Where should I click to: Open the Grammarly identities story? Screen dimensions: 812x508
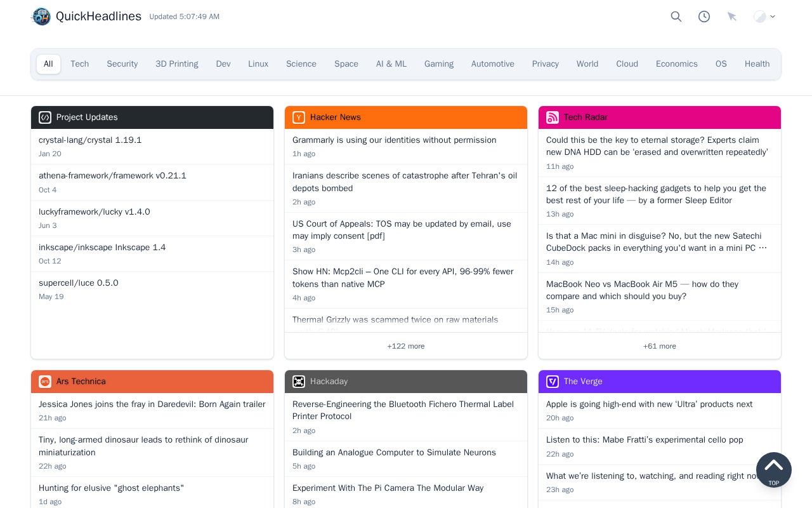click(x=395, y=140)
